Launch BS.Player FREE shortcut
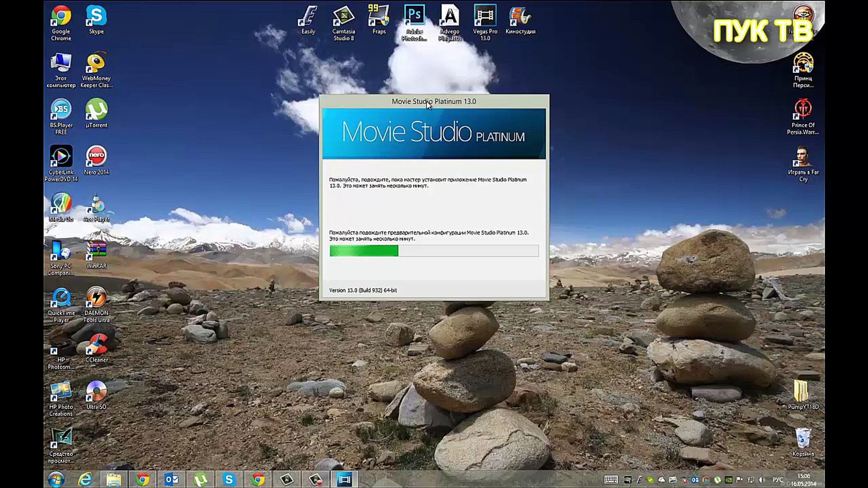The image size is (868, 488). pos(61,117)
